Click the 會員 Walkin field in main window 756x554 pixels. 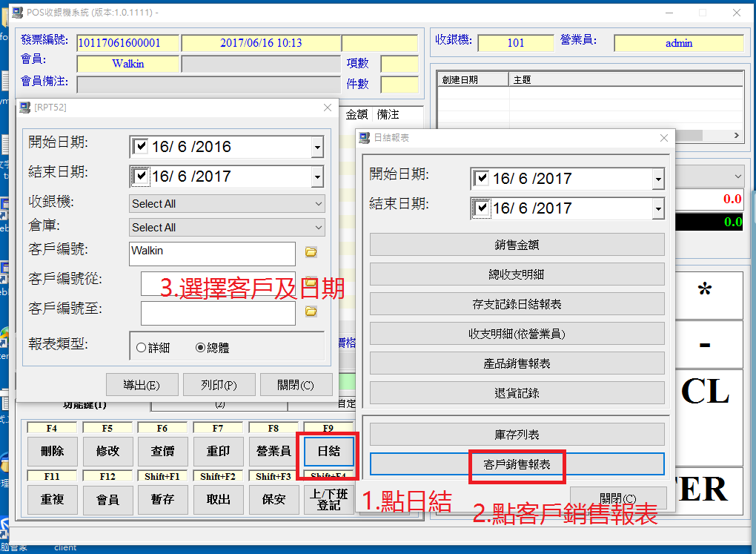[x=127, y=64]
